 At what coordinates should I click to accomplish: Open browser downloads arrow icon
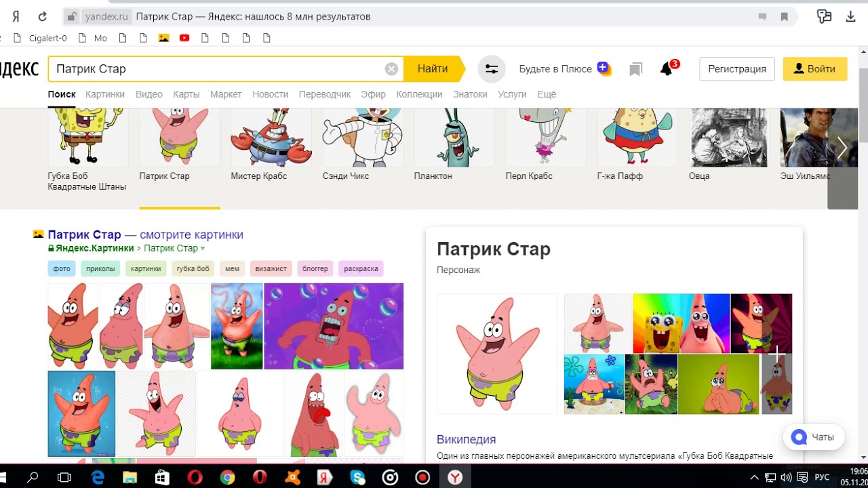point(851,17)
